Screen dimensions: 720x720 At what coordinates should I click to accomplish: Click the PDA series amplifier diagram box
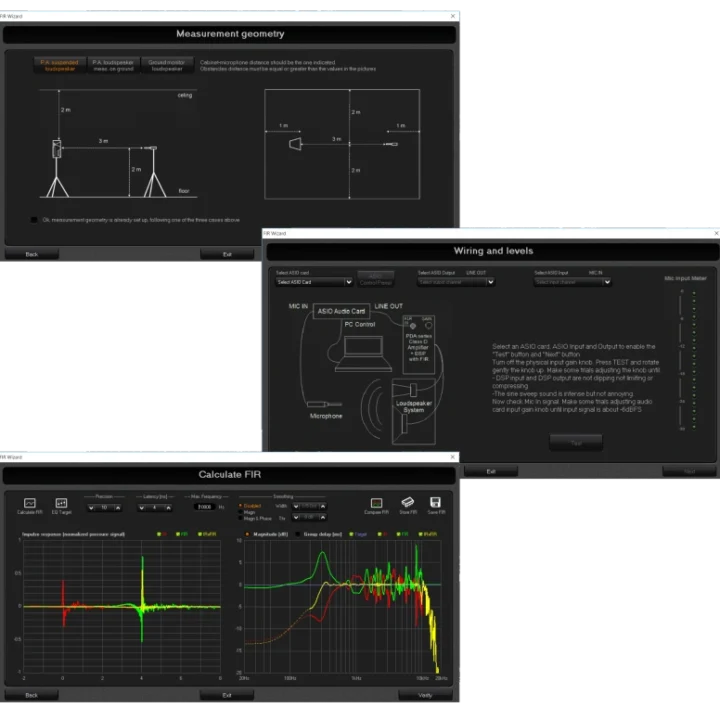coord(418,344)
